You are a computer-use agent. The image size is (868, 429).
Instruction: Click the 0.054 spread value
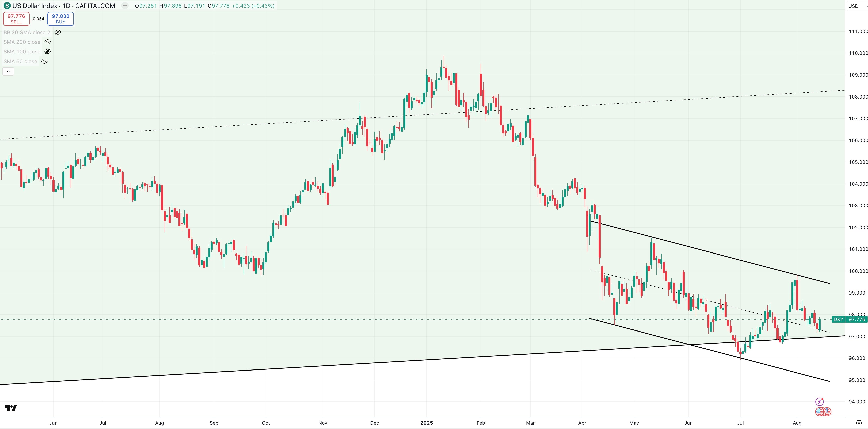tap(38, 19)
